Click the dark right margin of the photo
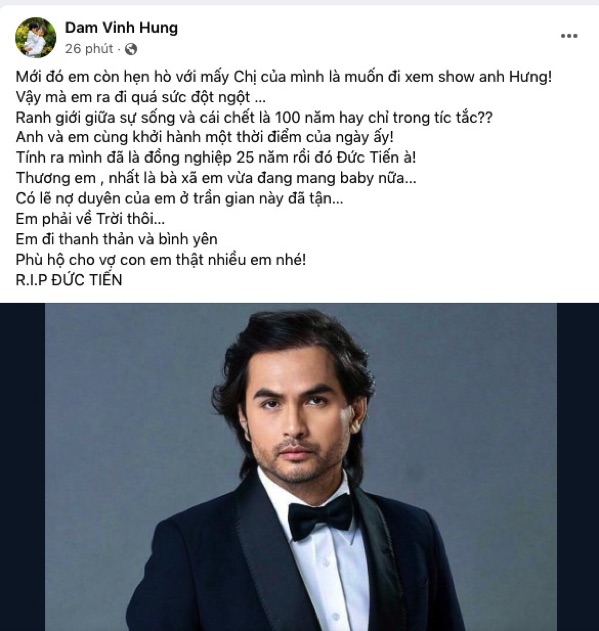 (578, 467)
